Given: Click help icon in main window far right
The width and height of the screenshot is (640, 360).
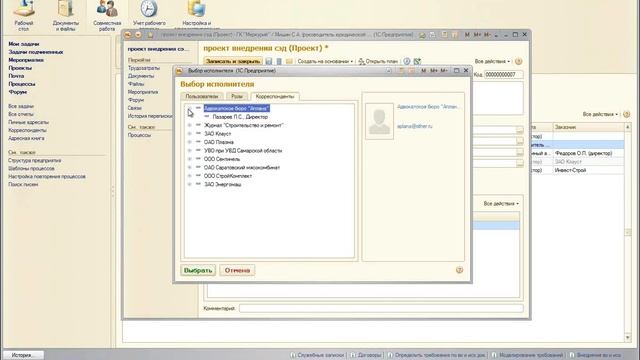Looking at the screenshot, I should [627, 114].
